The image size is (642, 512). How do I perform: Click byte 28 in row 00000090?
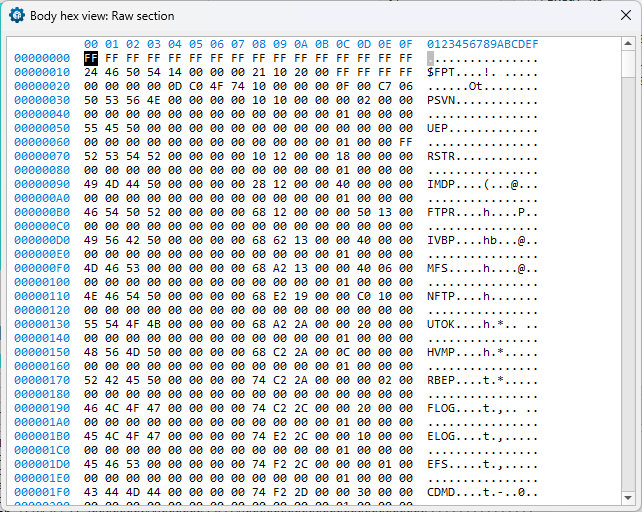tap(259, 184)
